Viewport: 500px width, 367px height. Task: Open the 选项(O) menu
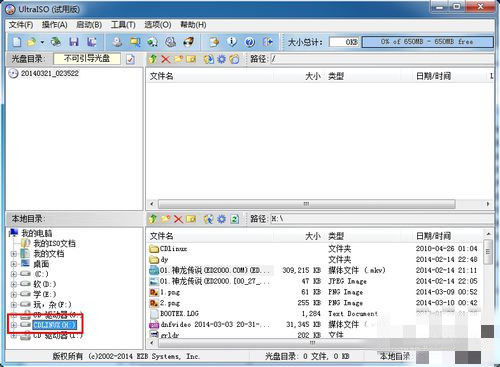coord(158,25)
